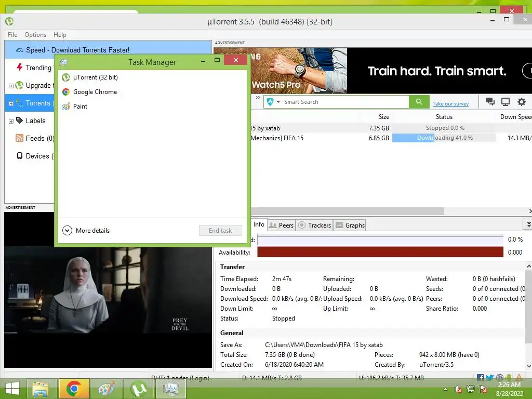Open the Watch5 Pro banner advertisement
This screenshot has height=399, width=532.
coord(373,71)
